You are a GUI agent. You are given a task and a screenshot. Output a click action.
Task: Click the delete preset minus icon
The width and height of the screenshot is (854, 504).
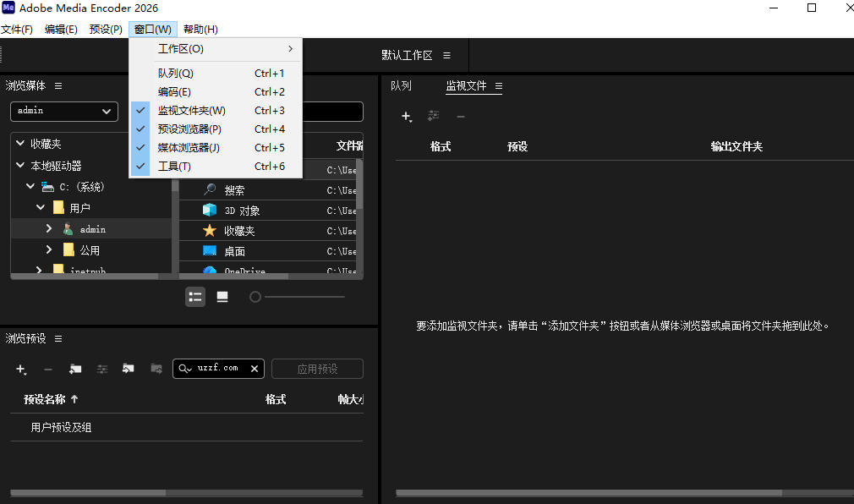[x=48, y=370]
